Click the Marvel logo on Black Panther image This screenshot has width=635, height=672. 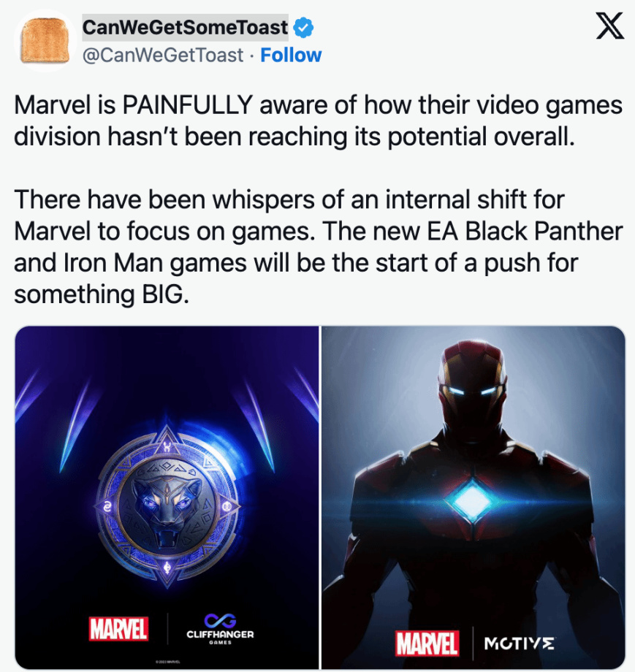click(x=118, y=629)
